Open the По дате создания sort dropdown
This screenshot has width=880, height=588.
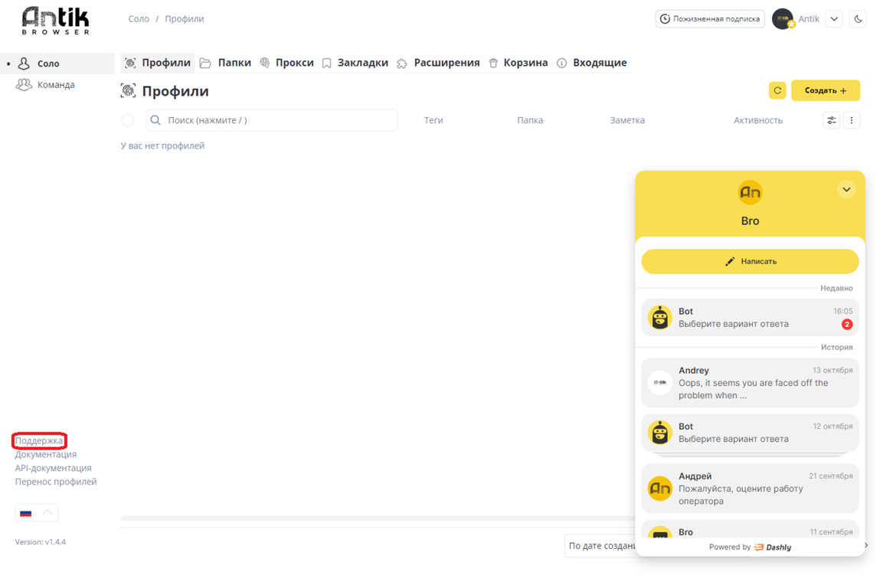[x=600, y=546]
